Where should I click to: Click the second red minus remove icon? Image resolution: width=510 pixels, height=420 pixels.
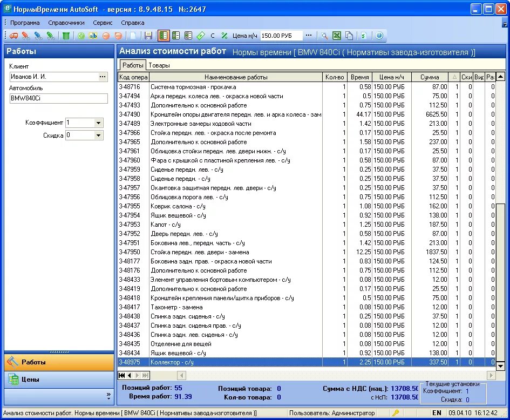pyautogui.click(x=119, y=36)
